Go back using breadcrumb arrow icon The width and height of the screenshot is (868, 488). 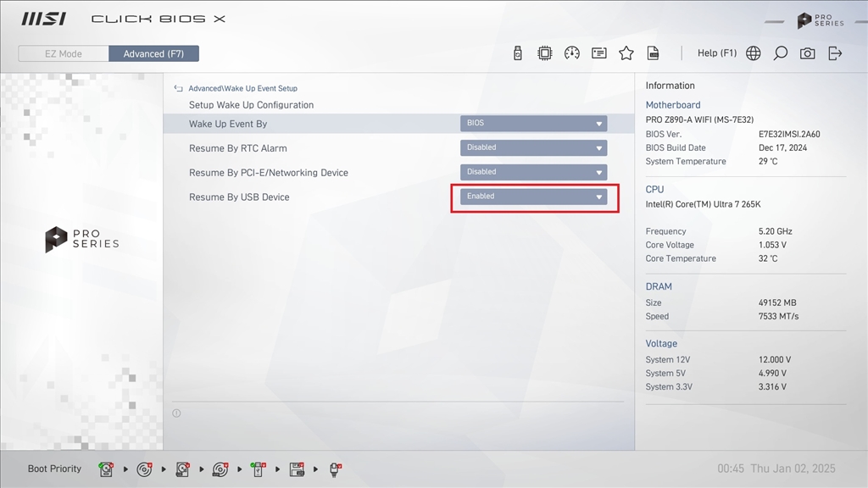[x=178, y=88]
